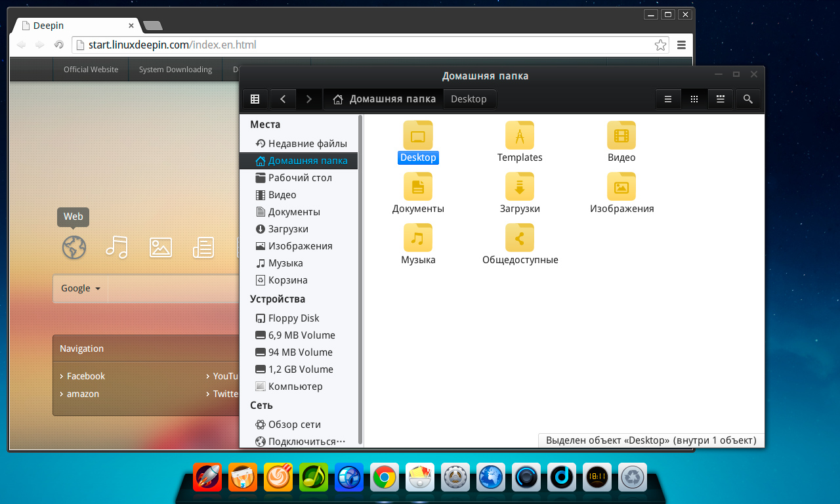The width and height of the screenshot is (840, 504).
Task: Open the file manager search icon
Action: coord(747,99)
